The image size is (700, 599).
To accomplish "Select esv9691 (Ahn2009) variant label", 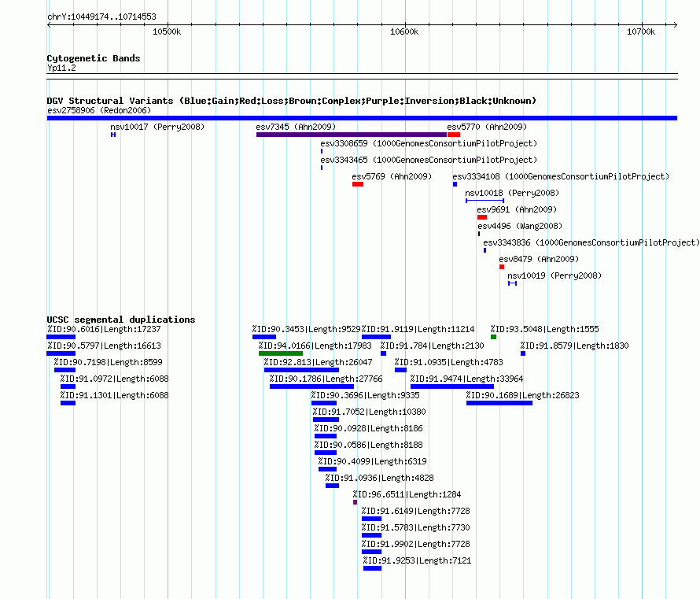I will pos(517,209).
